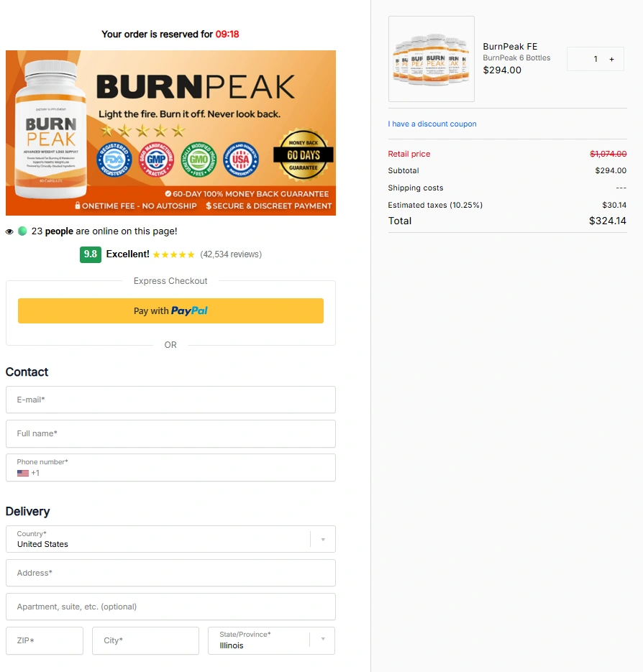This screenshot has height=672, width=643.
Task: Click the eye icon beside visitor count
Action: tap(10, 231)
